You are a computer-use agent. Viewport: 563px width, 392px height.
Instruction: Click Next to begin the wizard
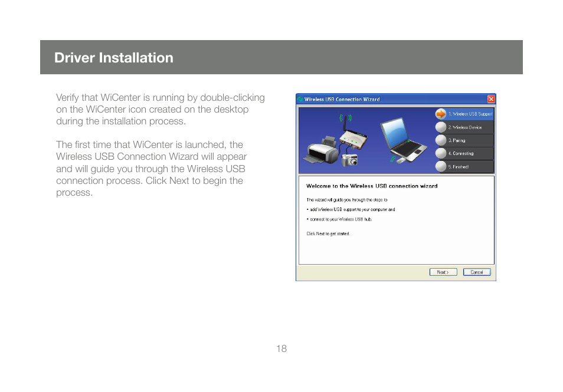pyautogui.click(x=443, y=272)
